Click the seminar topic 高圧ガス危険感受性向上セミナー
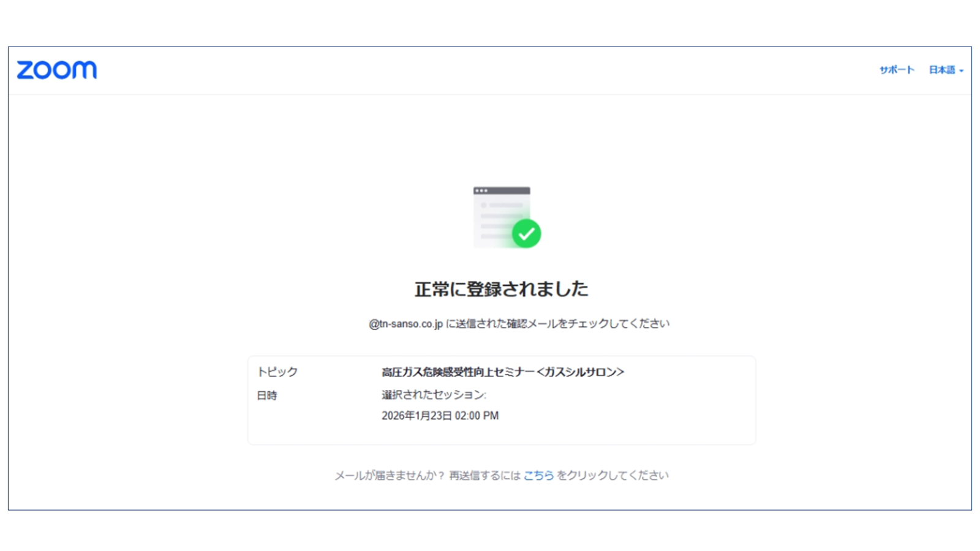980x551 pixels. (x=503, y=372)
